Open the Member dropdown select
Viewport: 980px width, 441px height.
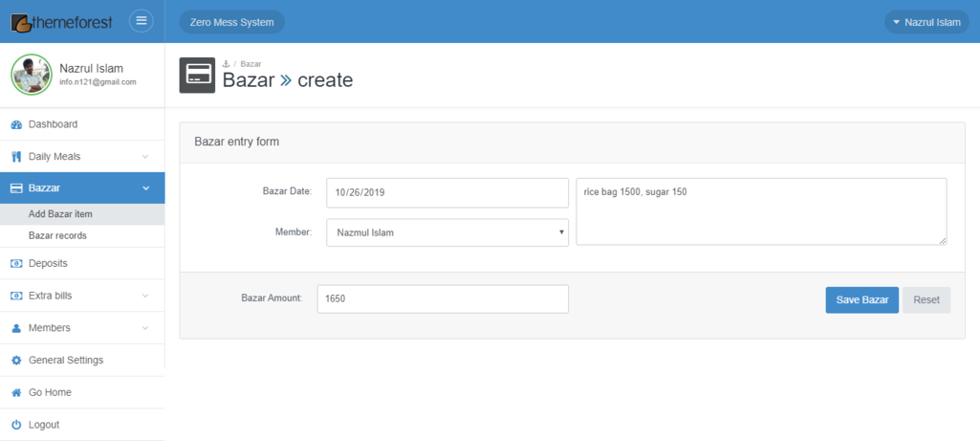[446, 232]
